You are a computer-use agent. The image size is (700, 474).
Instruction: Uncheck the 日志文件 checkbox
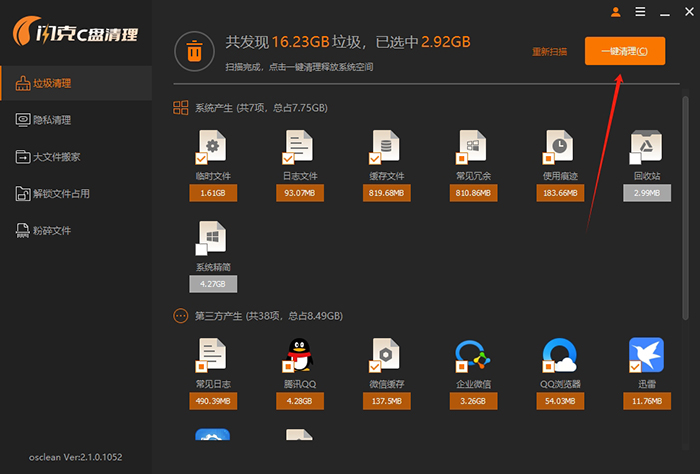[x=288, y=158]
